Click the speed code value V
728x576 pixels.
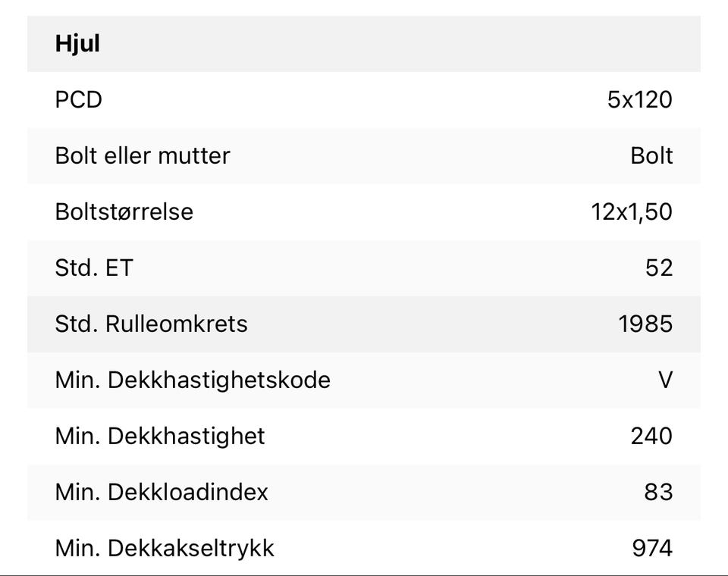pos(665,380)
